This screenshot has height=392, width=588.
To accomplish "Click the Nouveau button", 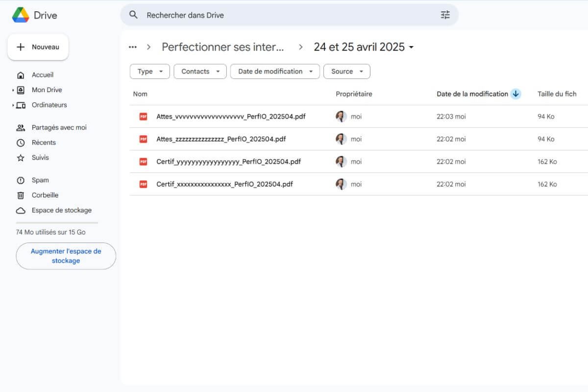I will tap(38, 47).
